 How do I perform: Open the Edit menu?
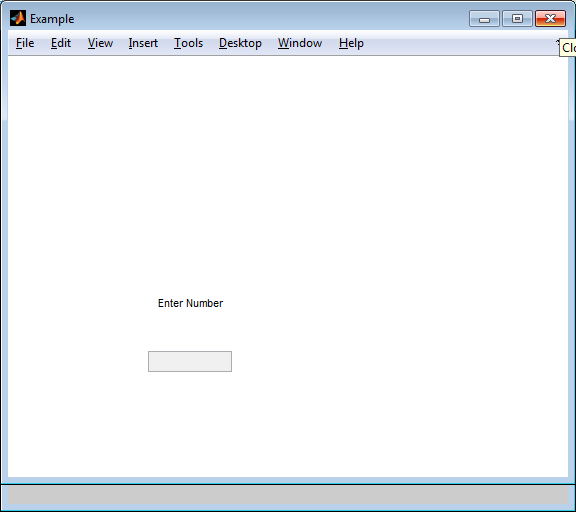61,43
